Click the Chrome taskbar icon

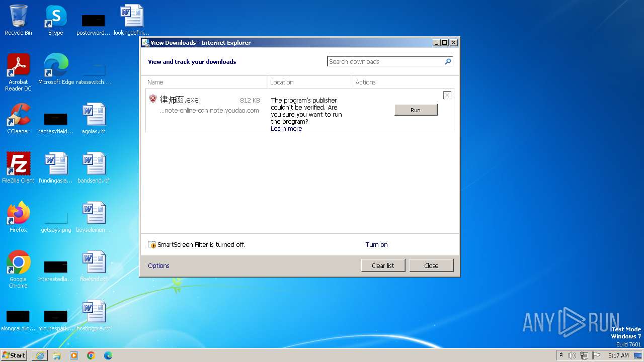click(x=91, y=355)
